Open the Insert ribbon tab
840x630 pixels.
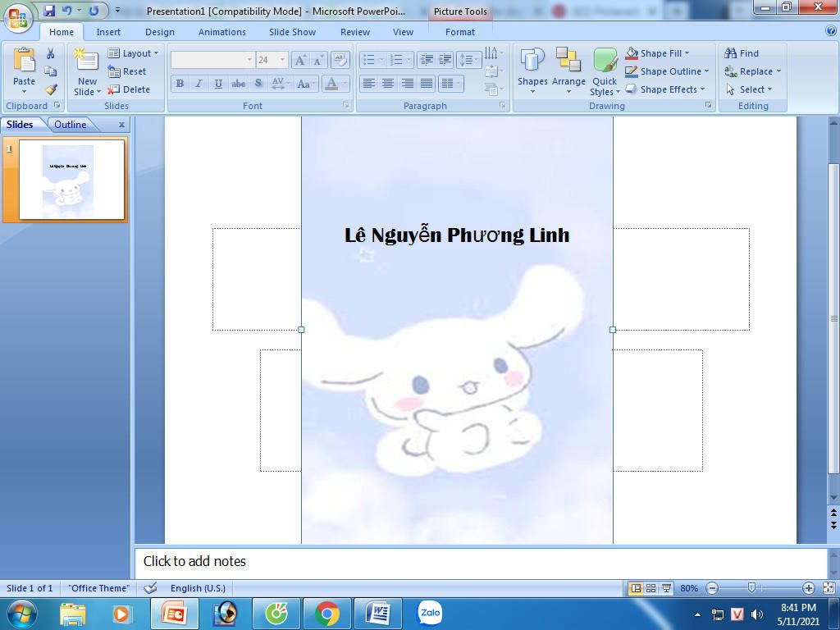pyautogui.click(x=108, y=32)
